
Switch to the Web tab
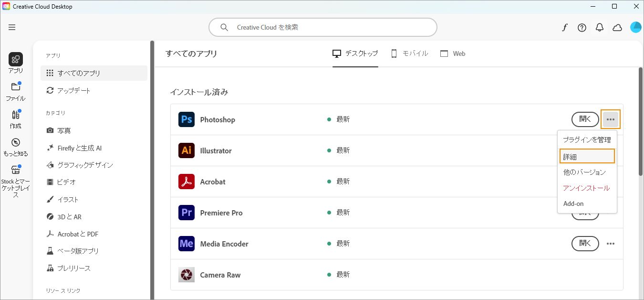pyautogui.click(x=453, y=54)
